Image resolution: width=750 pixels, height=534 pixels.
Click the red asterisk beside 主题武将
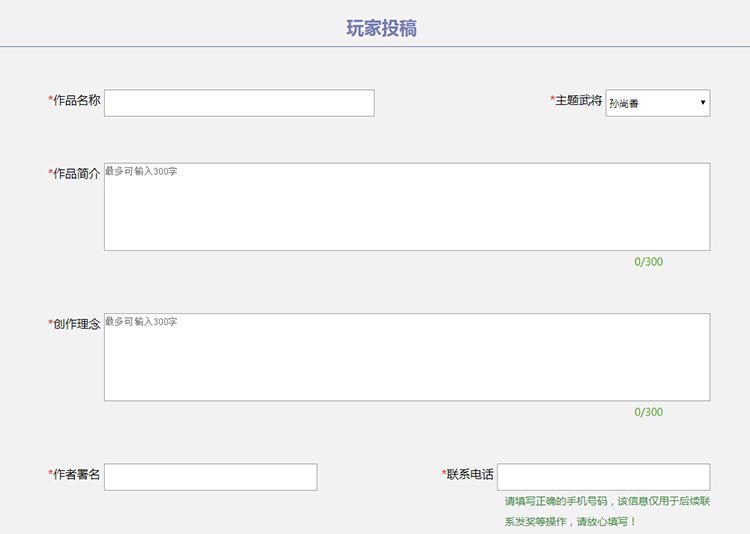click(x=552, y=100)
